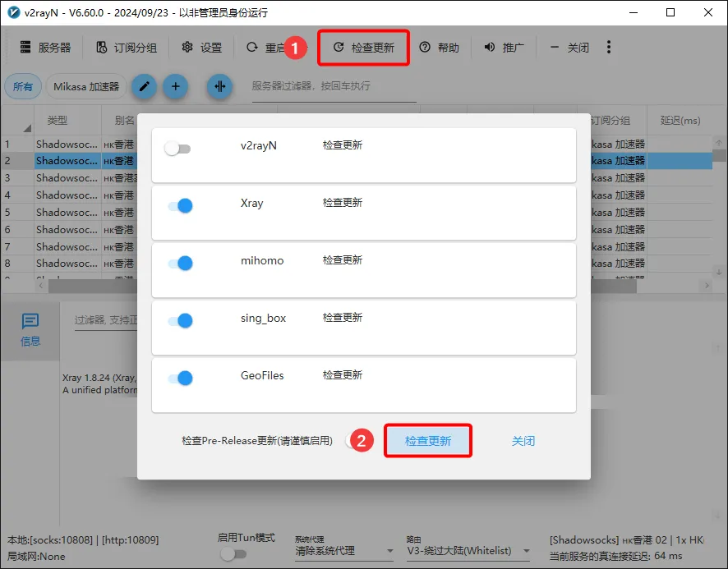This screenshot has height=569, width=728.
Task: Select server row number 3
Action: pyautogui.click(x=7, y=177)
